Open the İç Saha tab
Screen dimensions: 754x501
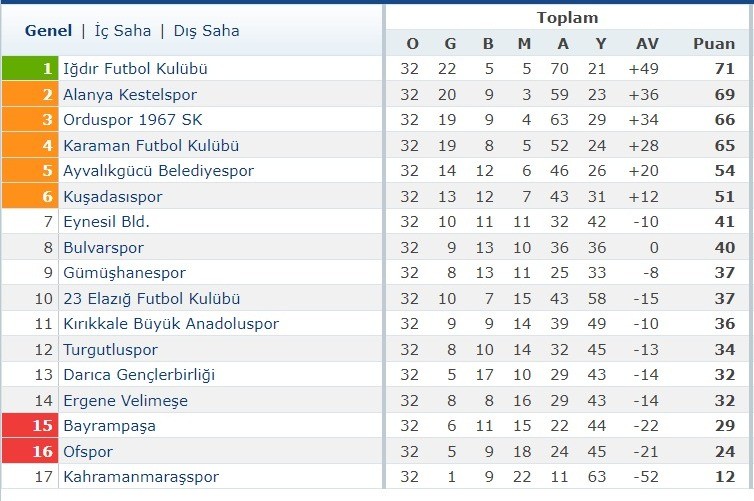[123, 31]
